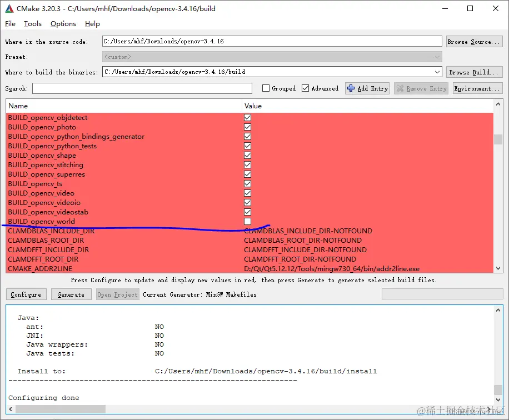Click the cache list scroll-up arrow
Viewport: 509px width, 420px height.
[498, 104]
